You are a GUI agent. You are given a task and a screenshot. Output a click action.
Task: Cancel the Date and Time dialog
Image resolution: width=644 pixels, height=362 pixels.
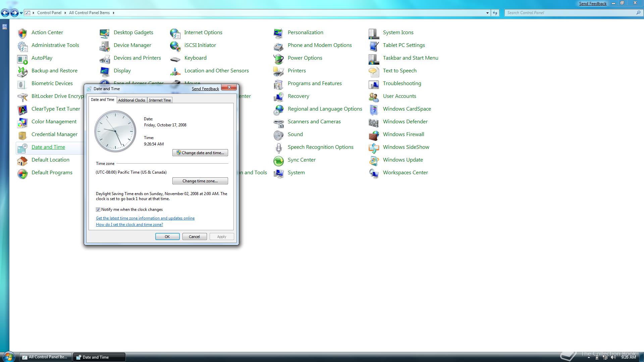pos(195,237)
